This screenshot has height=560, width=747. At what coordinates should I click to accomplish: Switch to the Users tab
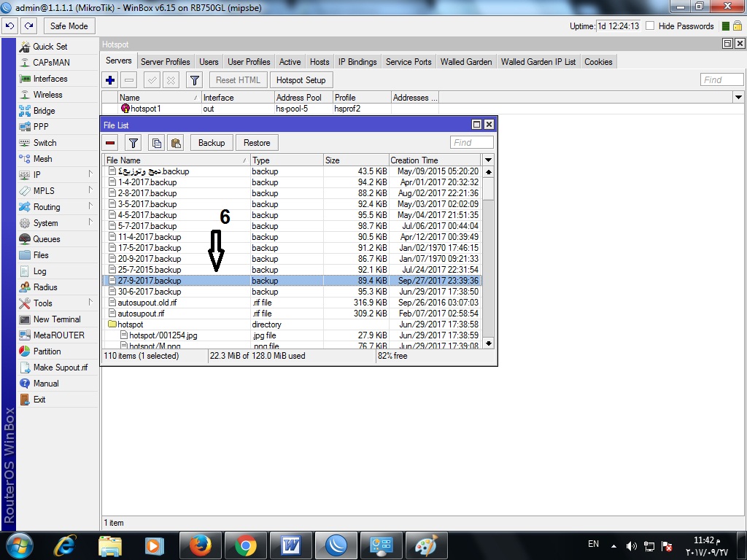click(209, 62)
